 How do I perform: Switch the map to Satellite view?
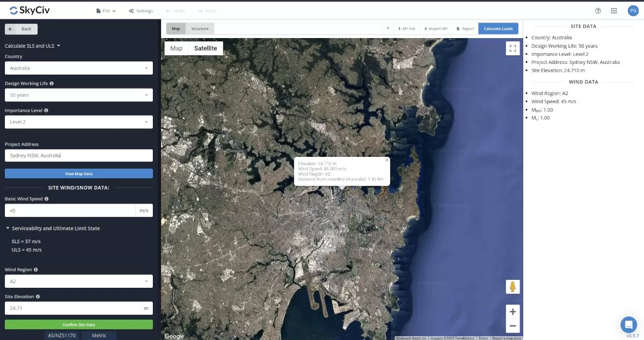point(206,48)
